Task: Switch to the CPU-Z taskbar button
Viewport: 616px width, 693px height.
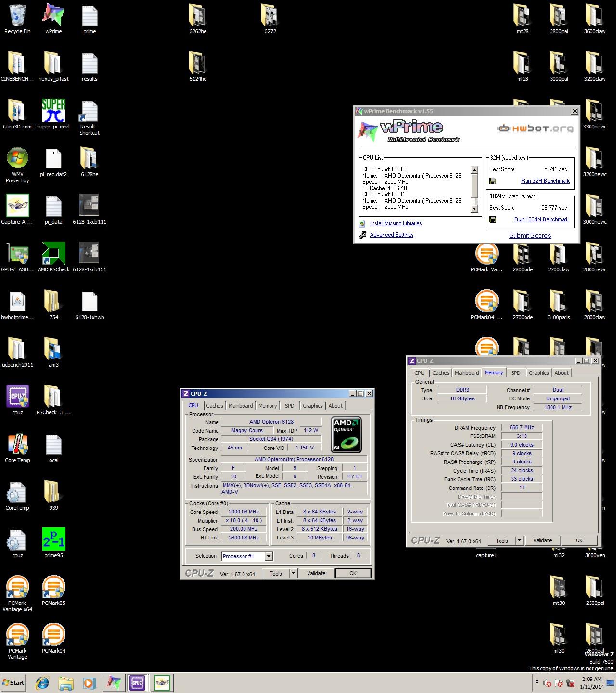Action: click(x=137, y=682)
